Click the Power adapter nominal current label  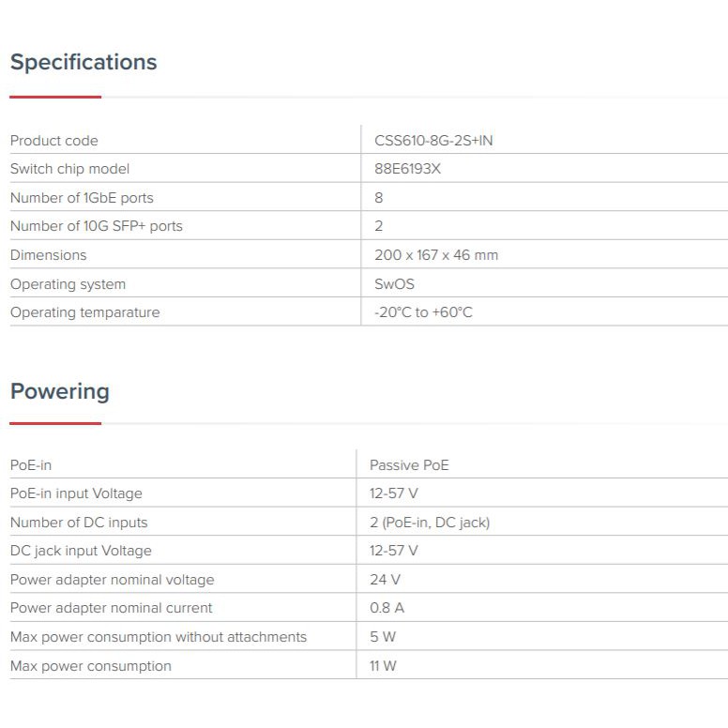(x=111, y=608)
